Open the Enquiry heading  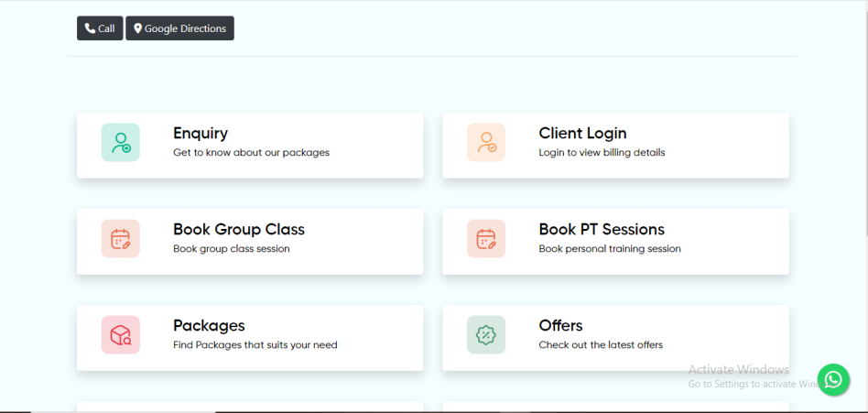201,134
